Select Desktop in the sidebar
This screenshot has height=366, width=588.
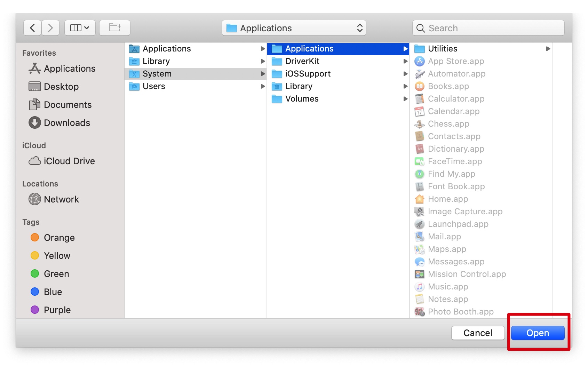click(54, 87)
